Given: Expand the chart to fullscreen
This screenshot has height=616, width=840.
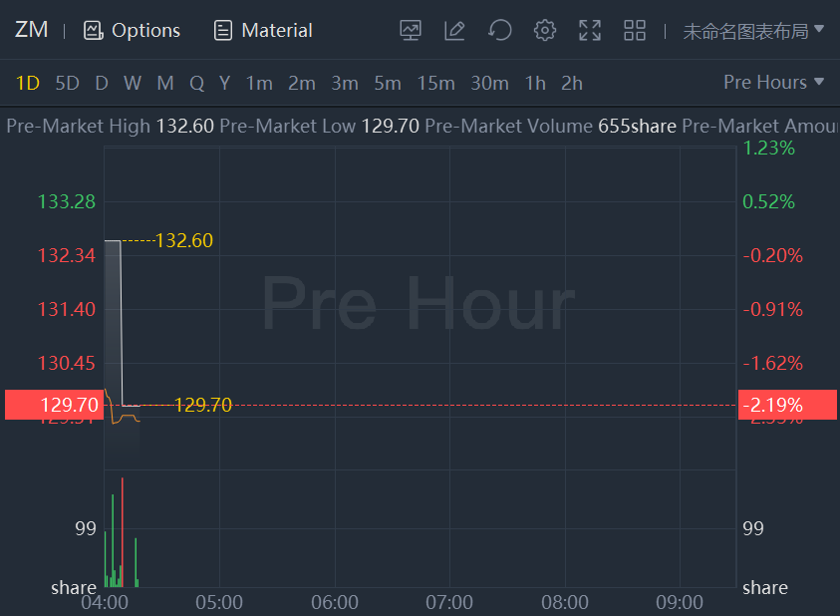Looking at the screenshot, I should tap(590, 30).
